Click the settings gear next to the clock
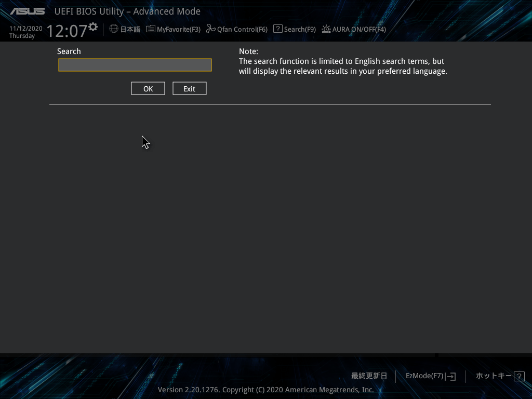532x399 pixels. click(93, 27)
